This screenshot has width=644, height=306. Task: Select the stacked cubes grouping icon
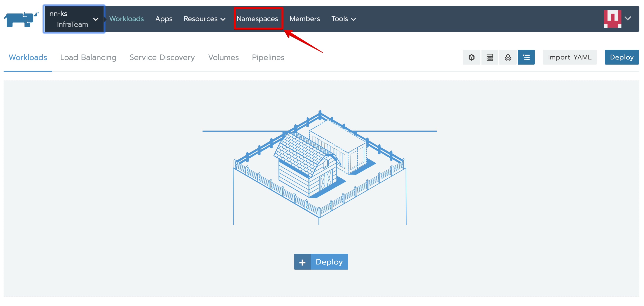[x=508, y=57]
